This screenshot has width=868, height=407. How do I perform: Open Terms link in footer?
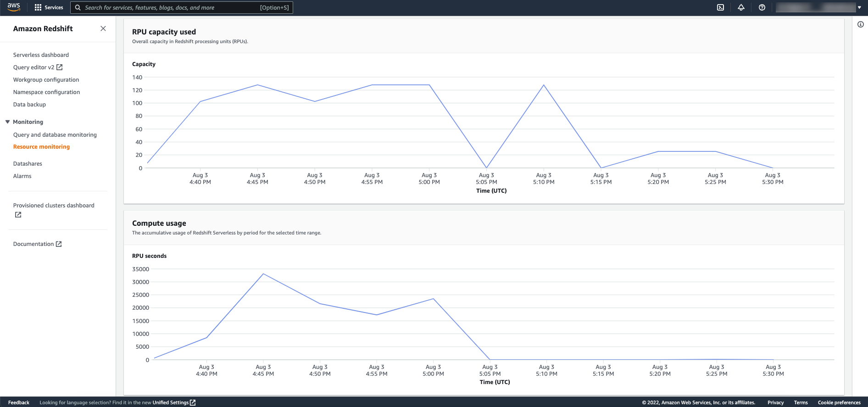[x=801, y=402]
